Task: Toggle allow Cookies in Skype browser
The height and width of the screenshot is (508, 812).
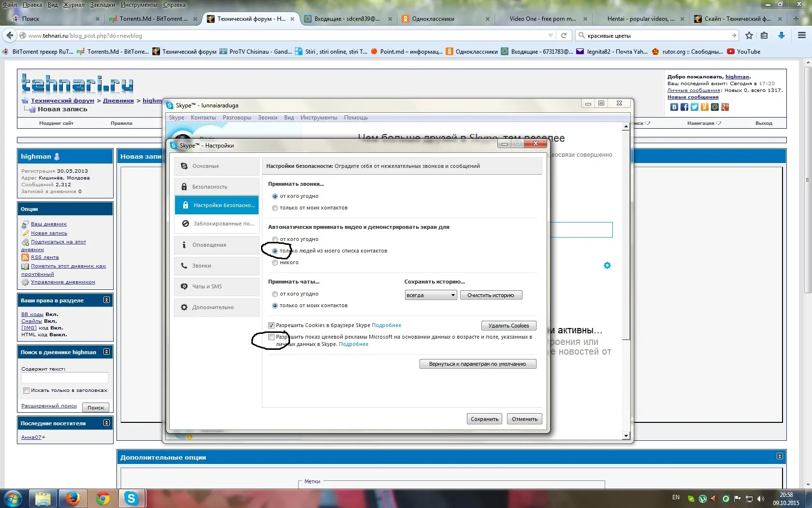Action: [271, 326]
